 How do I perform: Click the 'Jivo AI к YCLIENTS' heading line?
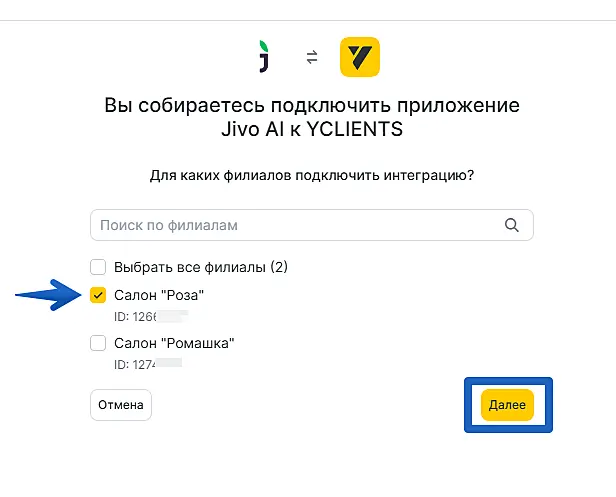[312, 131]
